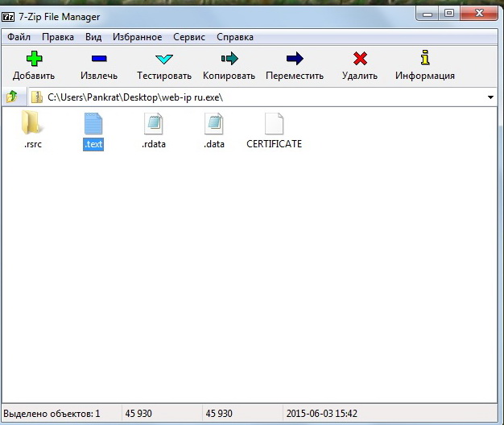Click the blue Извлечь (Extract) minus icon

click(x=99, y=59)
